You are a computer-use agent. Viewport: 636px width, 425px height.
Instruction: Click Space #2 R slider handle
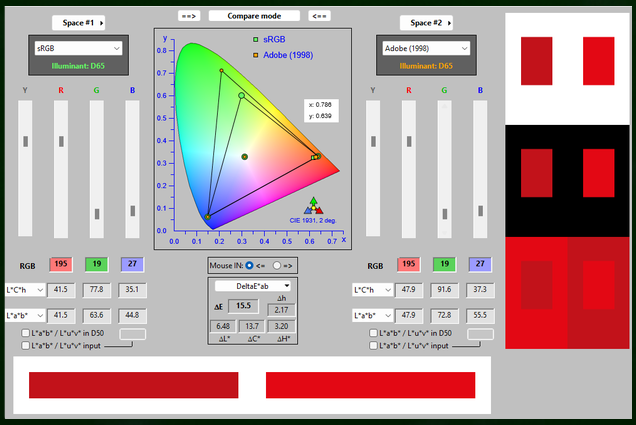409,142
